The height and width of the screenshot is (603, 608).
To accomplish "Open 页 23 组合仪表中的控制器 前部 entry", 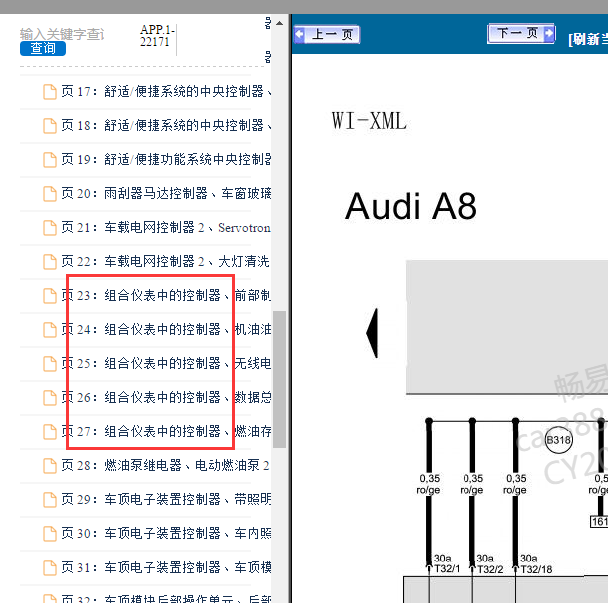I will coord(166,295).
